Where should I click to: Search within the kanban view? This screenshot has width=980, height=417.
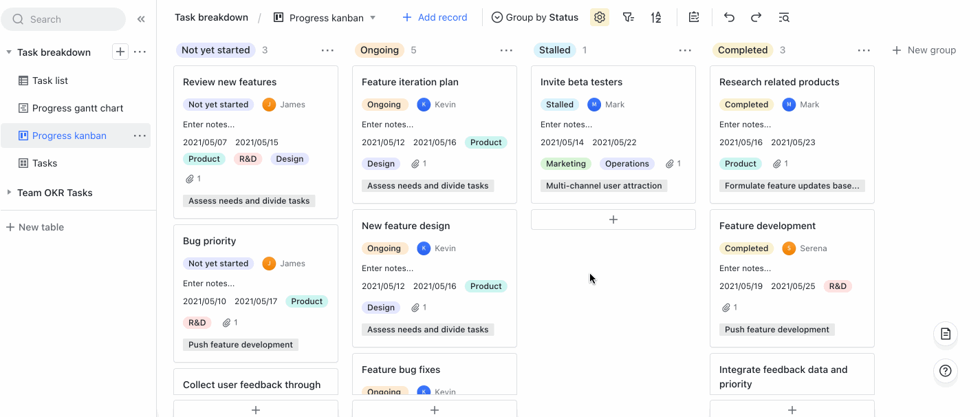784,17
